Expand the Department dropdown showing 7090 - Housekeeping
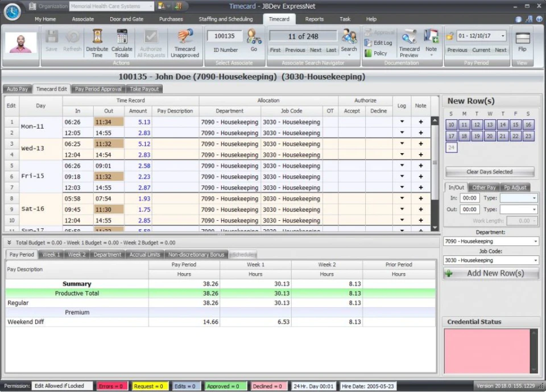 (x=535, y=241)
